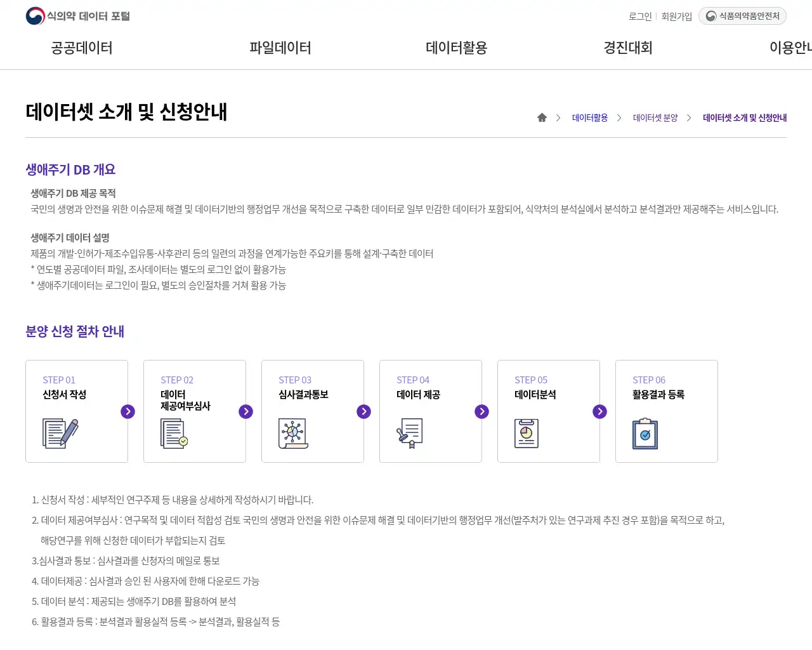Click the home icon in breadcrumb

(542, 117)
